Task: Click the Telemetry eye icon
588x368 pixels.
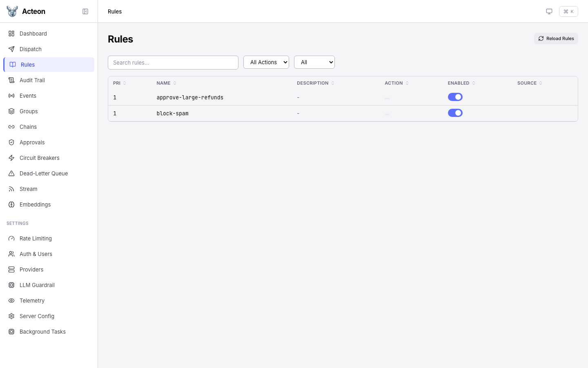Action: click(x=11, y=301)
